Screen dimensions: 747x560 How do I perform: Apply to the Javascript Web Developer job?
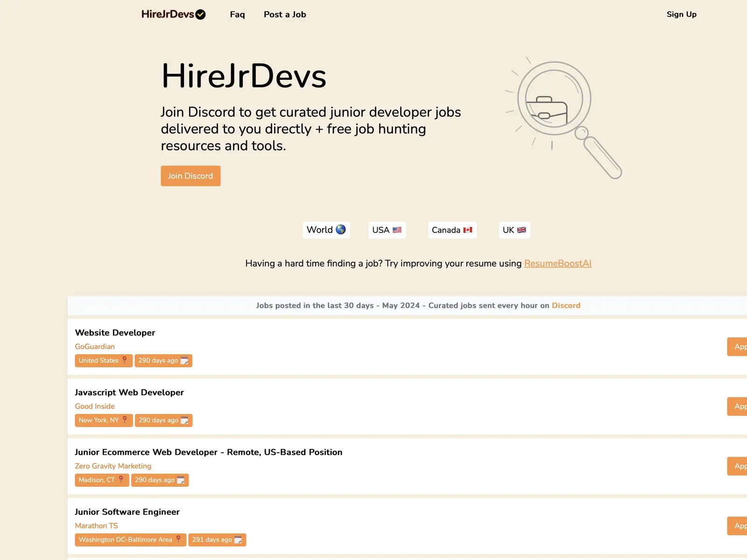[738, 406]
